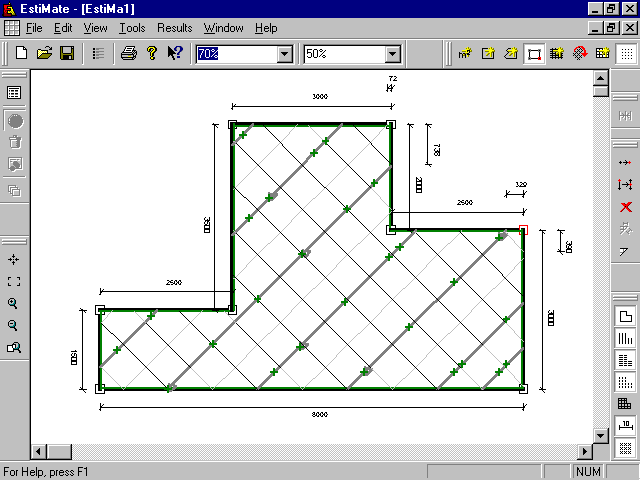
Task: Click the horizontal scrollbar thumb
Action: (60, 451)
